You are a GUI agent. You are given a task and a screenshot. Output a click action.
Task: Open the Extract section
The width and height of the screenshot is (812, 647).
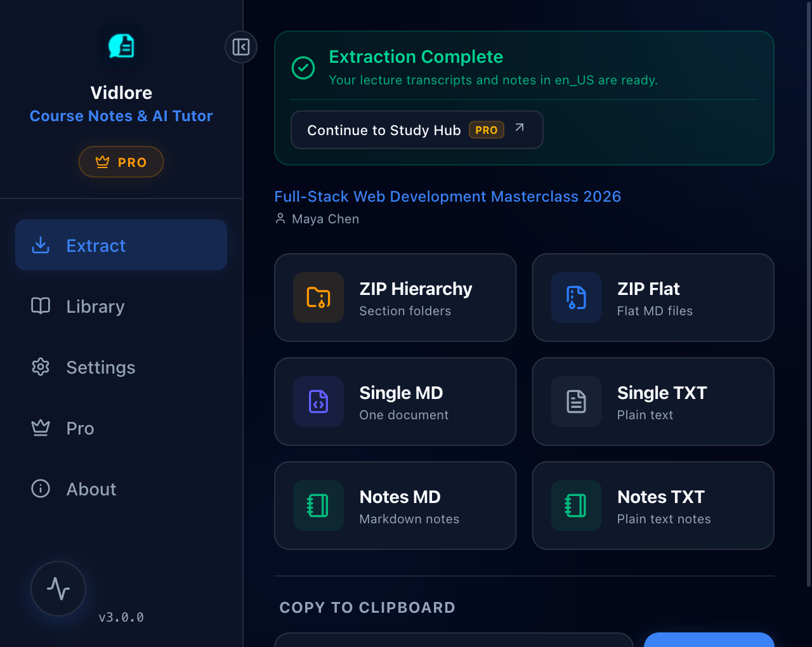(x=121, y=245)
